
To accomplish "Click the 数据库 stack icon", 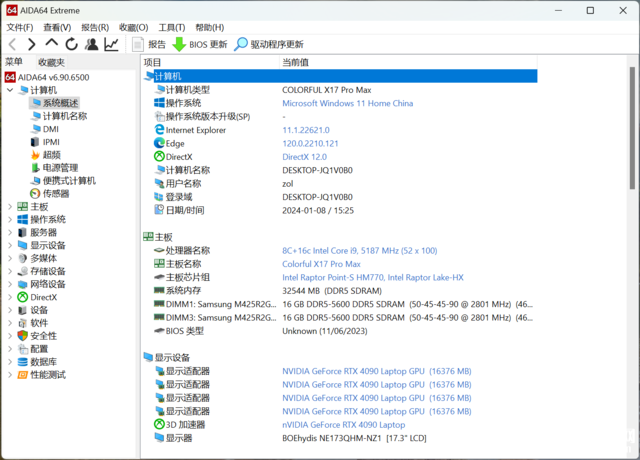I will [22, 362].
